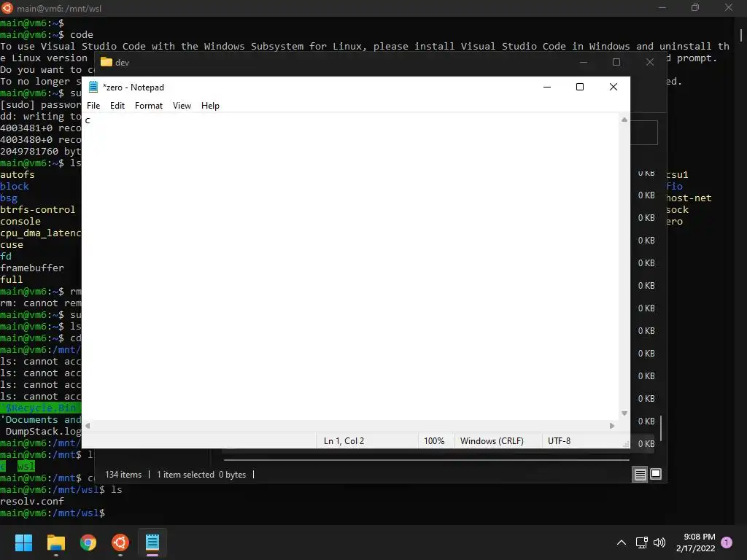747x560 pixels.
Task: Click the 100% zoom status entry
Action: pos(434,441)
